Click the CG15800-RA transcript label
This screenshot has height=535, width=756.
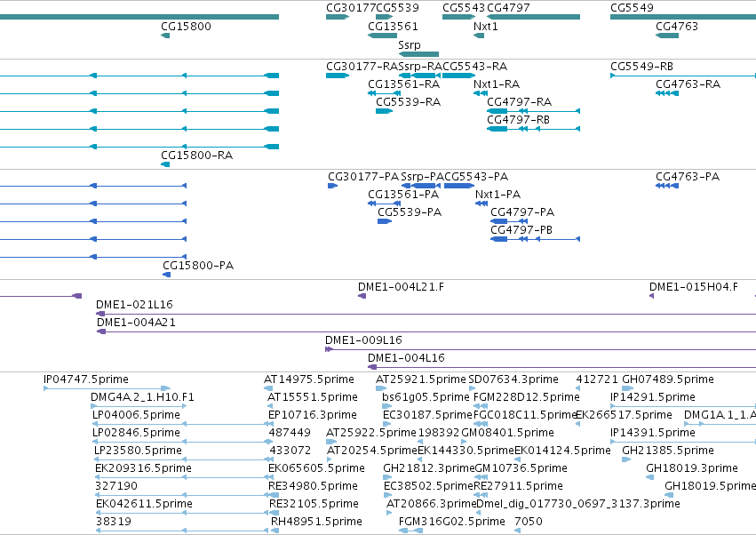click(196, 155)
